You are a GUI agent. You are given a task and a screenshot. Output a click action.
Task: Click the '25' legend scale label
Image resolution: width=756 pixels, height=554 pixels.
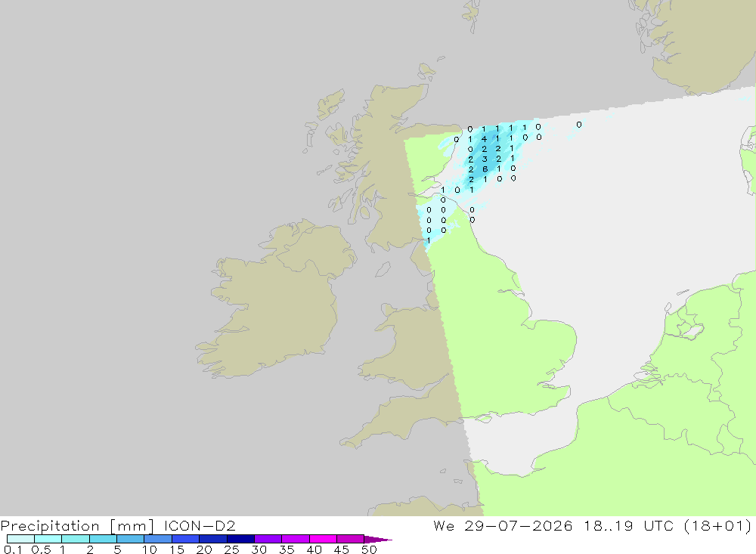[x=232, y=549]
